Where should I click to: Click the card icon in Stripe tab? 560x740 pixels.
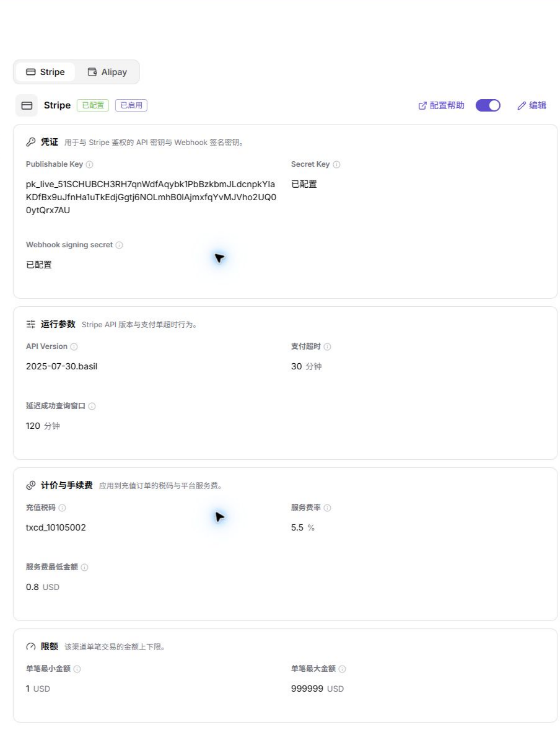click(31, 73)
